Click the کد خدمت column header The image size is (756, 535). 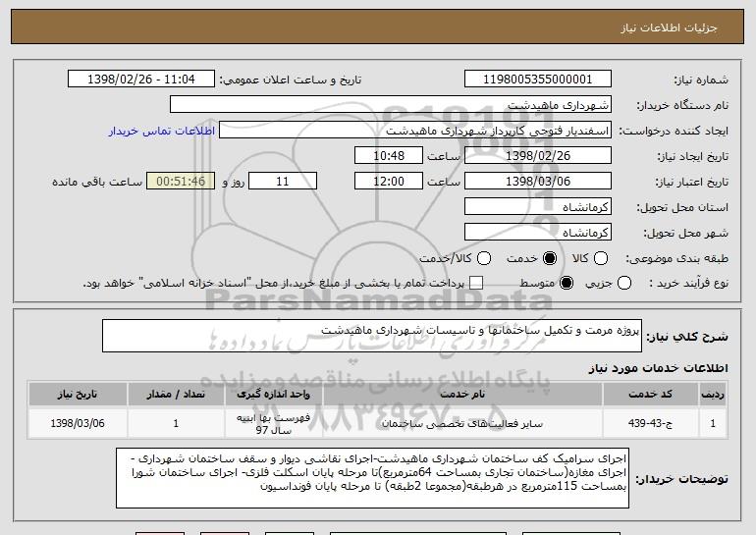[650, 395]
